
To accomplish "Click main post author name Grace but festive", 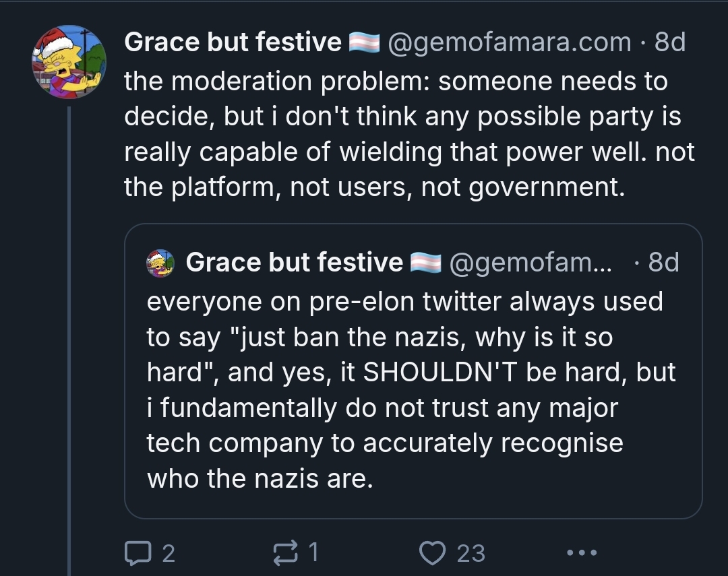I will pos(233,42).
